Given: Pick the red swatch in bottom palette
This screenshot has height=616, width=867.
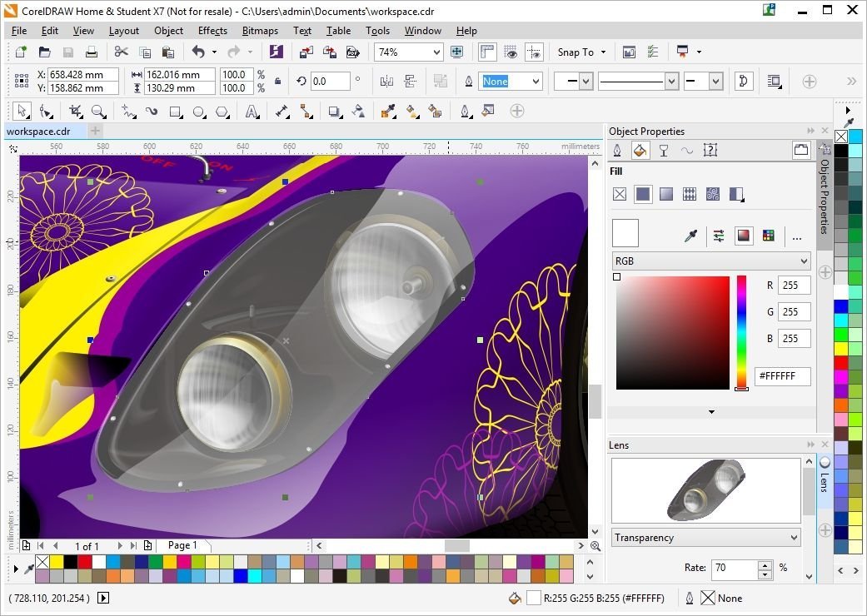Looking at the screenshot, I should (x=85, y=562).
